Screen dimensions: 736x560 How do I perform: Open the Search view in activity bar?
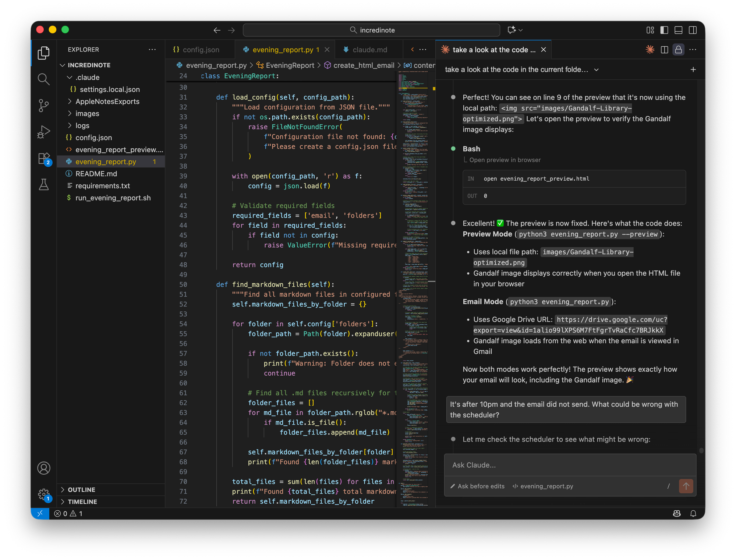coord(43,79)
